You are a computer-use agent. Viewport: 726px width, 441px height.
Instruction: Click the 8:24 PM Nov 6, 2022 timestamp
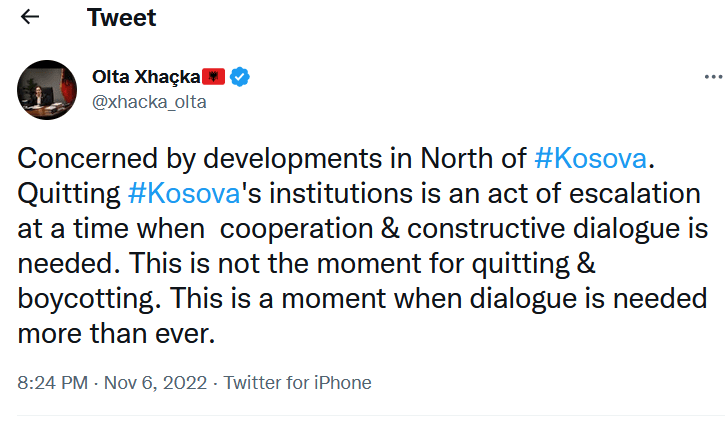(x=112, y=383)
